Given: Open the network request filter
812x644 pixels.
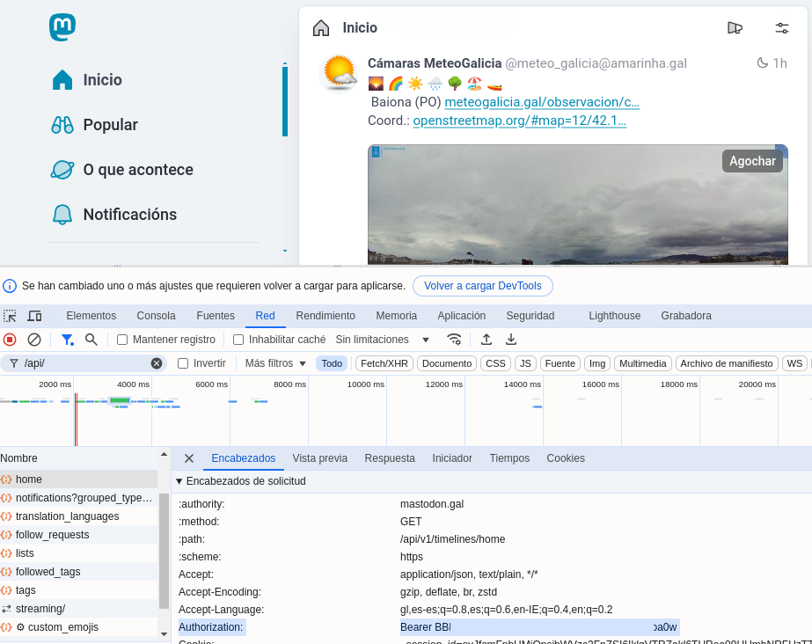Looking at the screenshot, I should pos(67,339).
